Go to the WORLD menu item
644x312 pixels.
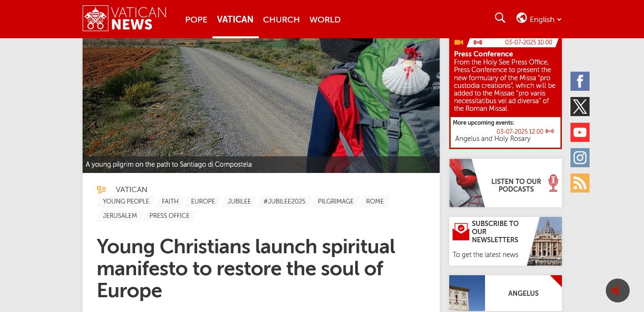325,20
